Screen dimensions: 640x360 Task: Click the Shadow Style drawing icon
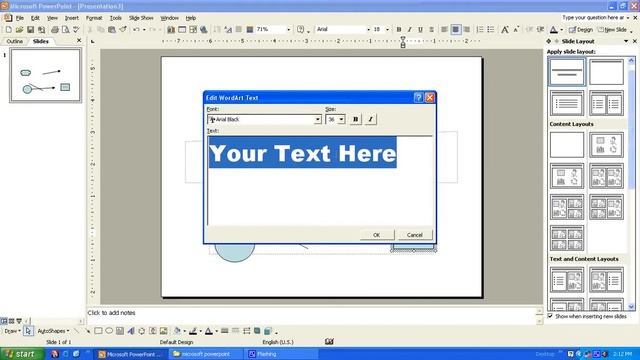click(x=257, y=331)
